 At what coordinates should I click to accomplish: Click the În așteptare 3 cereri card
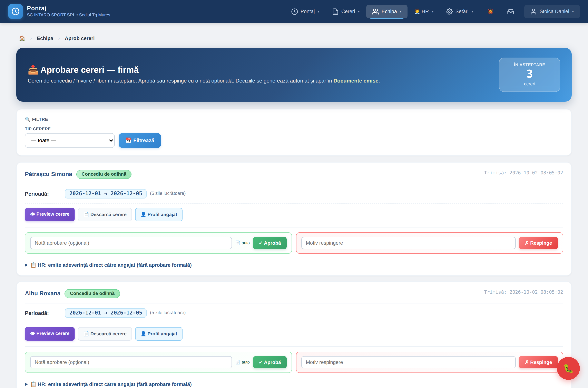(x=529, y=75)
